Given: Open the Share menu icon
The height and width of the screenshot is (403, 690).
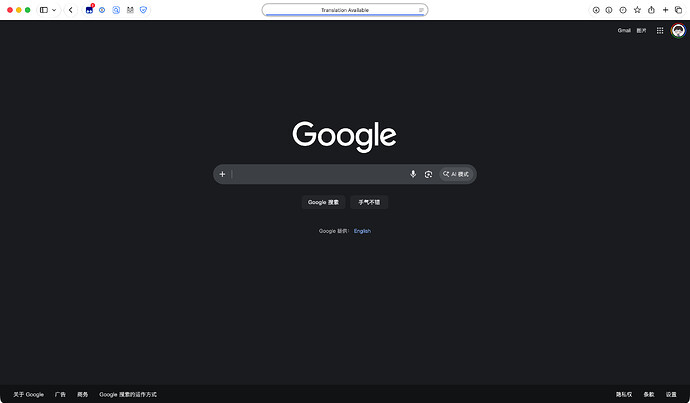Looking at the screenshot, I should click(651, 10).
